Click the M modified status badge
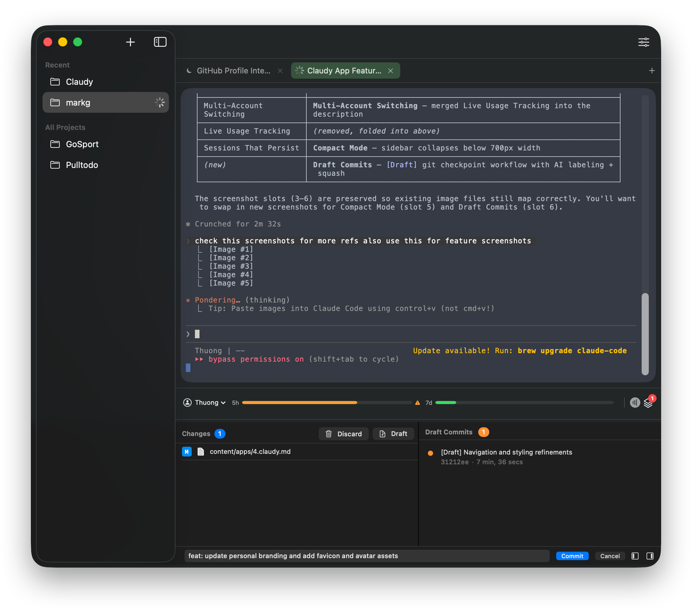Screen dimensions: 692x616 pos(186,451)
